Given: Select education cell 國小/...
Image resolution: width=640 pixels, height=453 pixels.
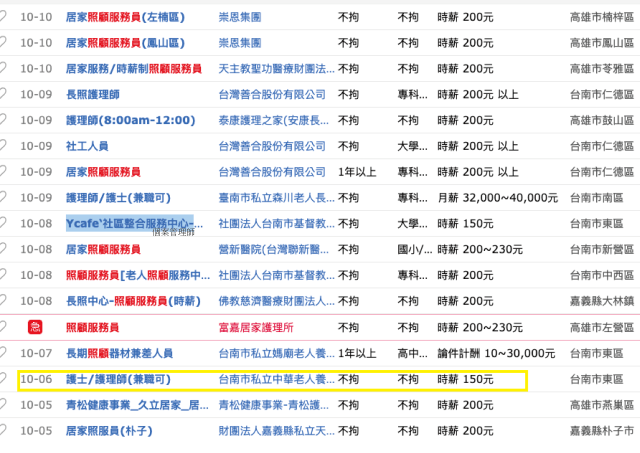Looking at the screenshot, I should click(x=415, y=249).
